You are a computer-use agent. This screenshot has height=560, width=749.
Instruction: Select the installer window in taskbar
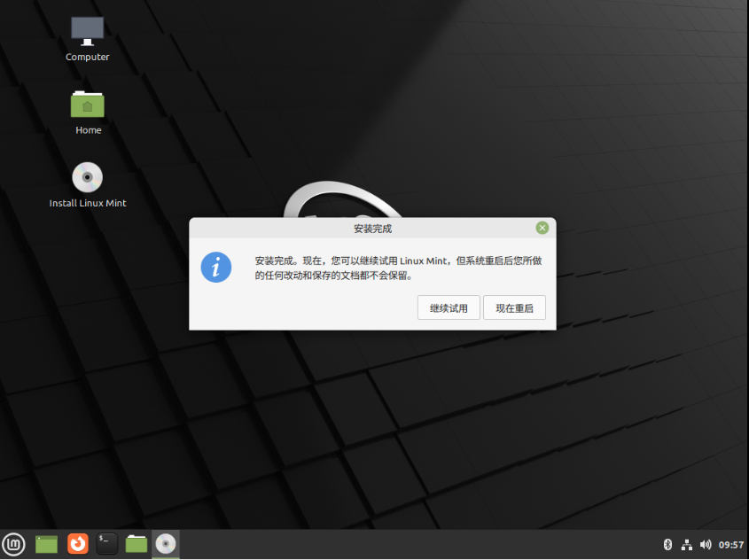166,544
